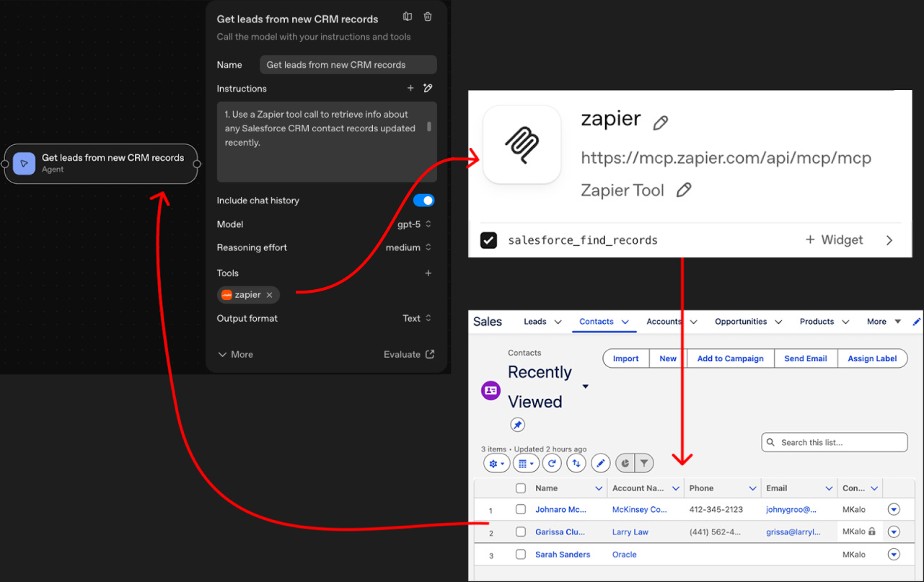Open the table display options icon
This screenshot has height=582, width=924.
(x=527, y=464)
